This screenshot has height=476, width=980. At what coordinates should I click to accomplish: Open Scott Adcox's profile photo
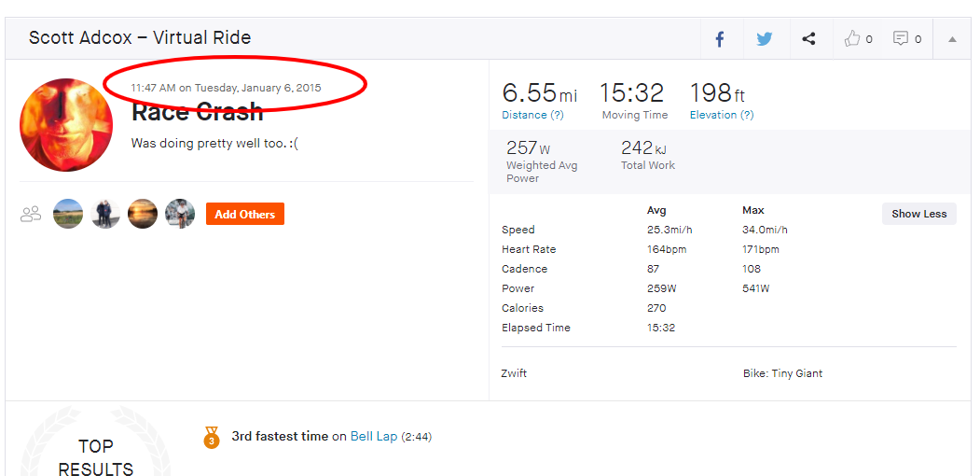[x=66, y=125]
